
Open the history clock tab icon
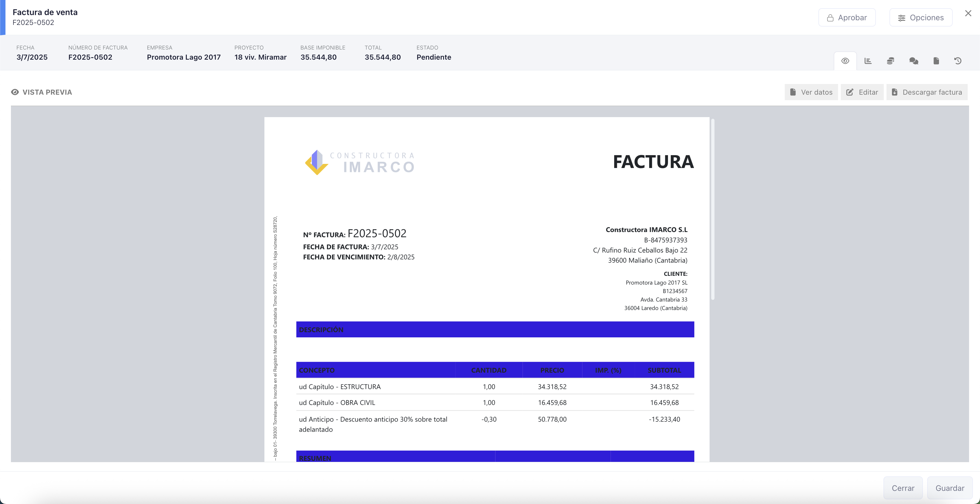tap(958, 61)
